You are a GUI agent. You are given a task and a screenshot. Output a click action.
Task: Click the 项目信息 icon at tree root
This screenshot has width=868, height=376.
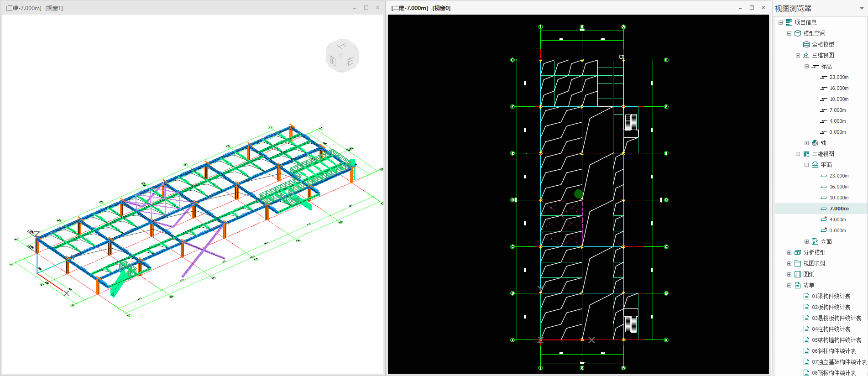coord(789,22)
